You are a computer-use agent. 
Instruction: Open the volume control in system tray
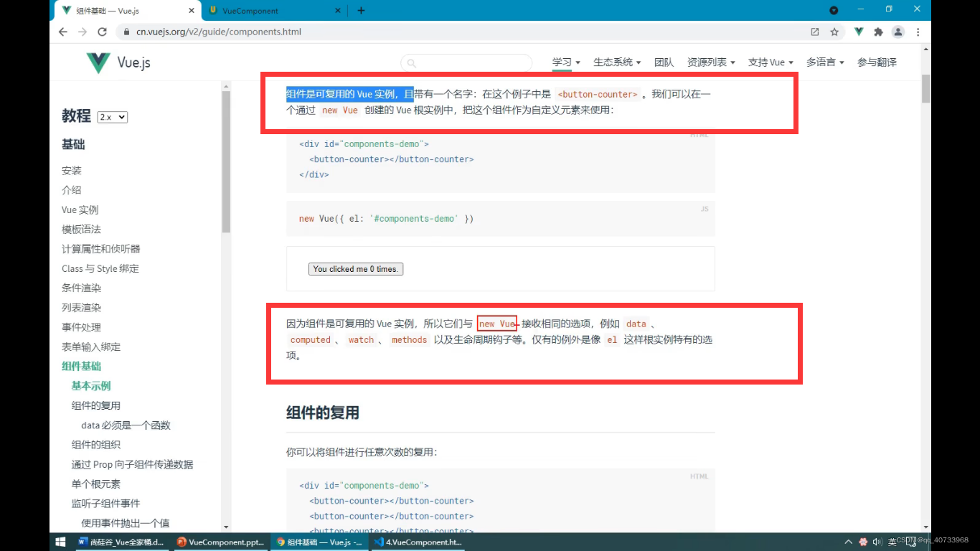click(877, 542)
